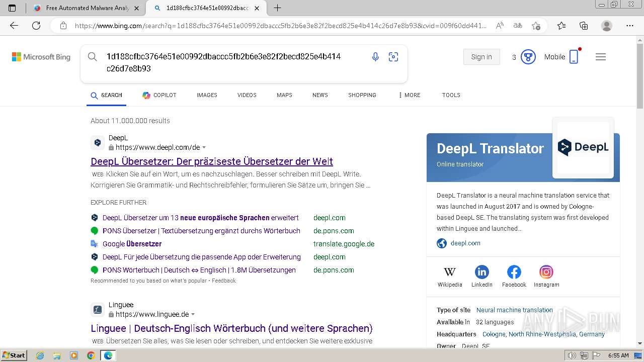
Task: Click the browser back arrow
Action: [14, 26]
